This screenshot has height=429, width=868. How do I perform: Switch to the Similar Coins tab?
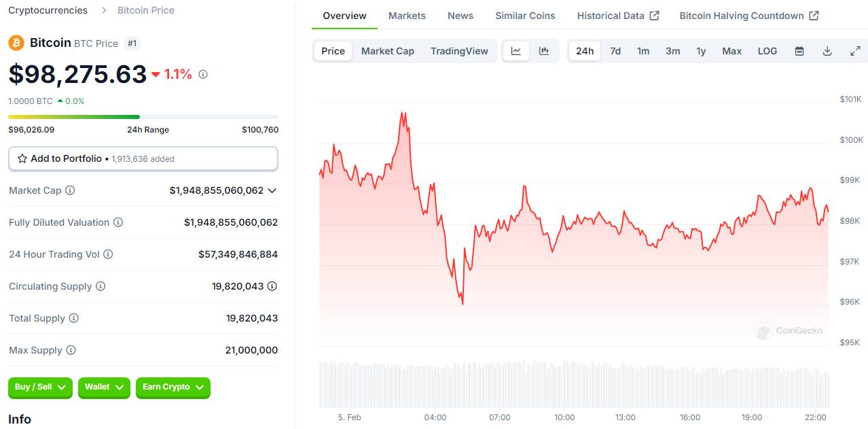tap(525, 16)
